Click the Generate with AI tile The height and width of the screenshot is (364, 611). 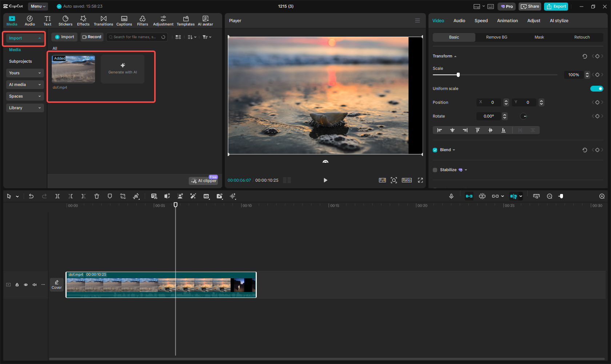pos(123,69)
